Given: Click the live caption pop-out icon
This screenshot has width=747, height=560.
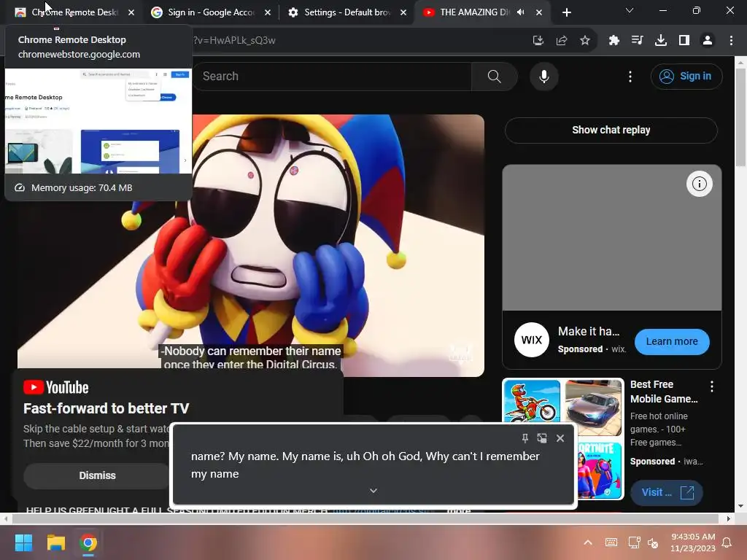Looking at the screenshot, I should click(x=542, y=438).
